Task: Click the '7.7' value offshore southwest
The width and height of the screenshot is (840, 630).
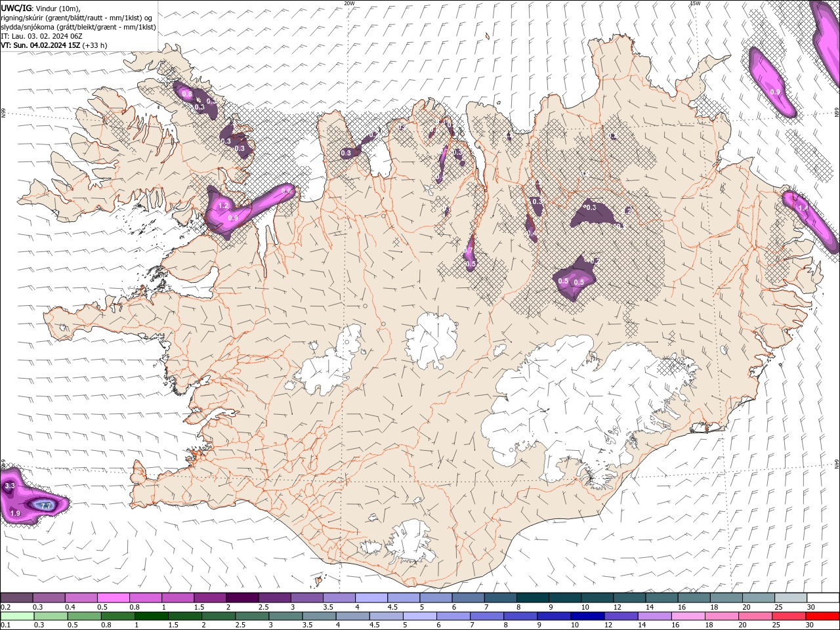Action: pos(46,506)
